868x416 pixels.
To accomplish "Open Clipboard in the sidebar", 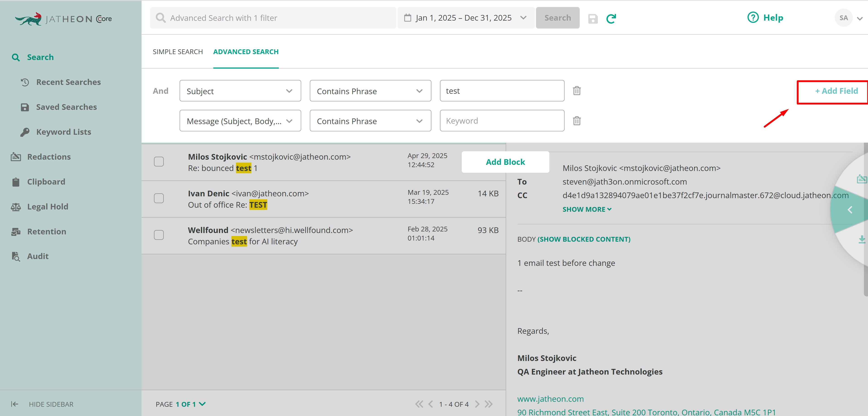I will point(46,182).
